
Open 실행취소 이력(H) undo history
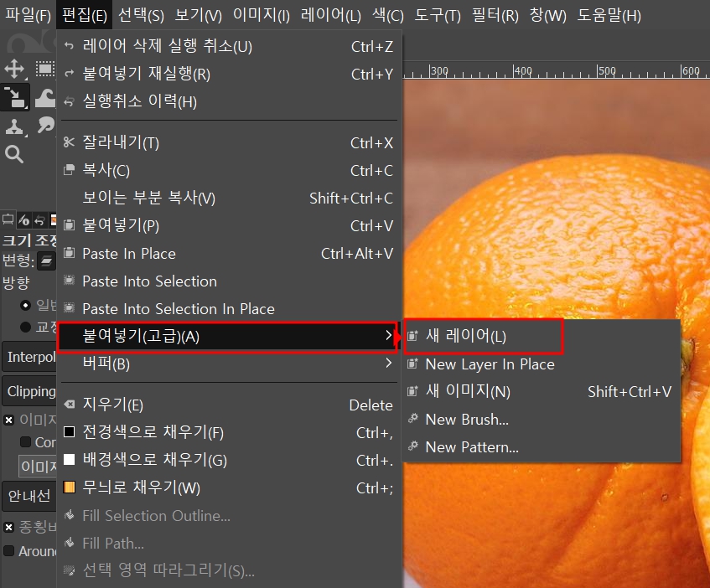pyautogui.click(x=229, y=101)
